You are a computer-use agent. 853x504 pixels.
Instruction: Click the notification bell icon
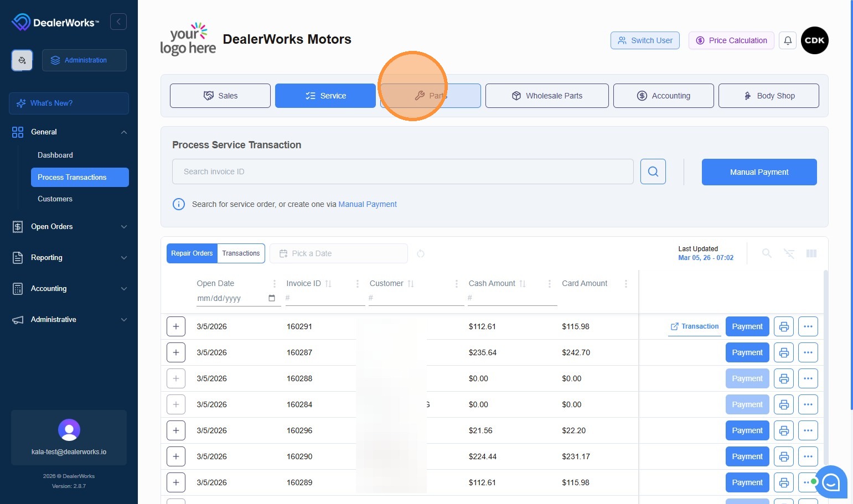[788, 40]
